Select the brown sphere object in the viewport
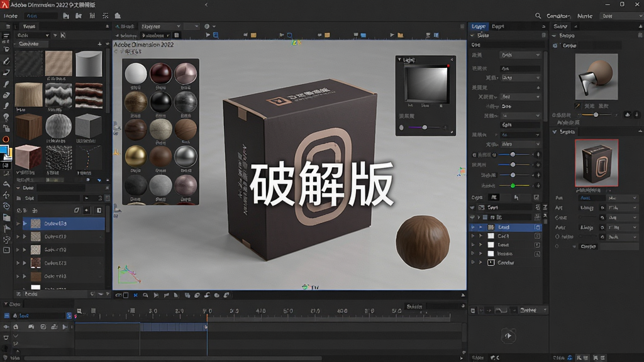The width and height of the screenshot is (644, 362). pyautogui.click(x=422, y=242)
